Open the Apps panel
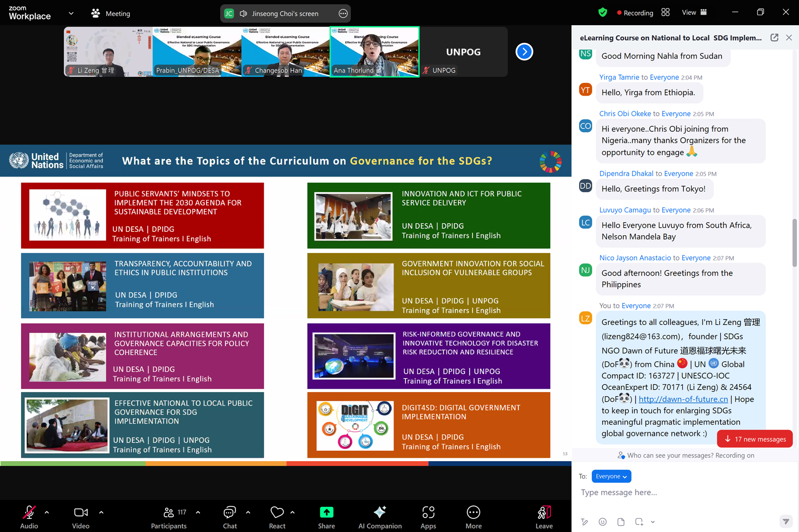The image size is (799, 532). click(x=428, y=517)
